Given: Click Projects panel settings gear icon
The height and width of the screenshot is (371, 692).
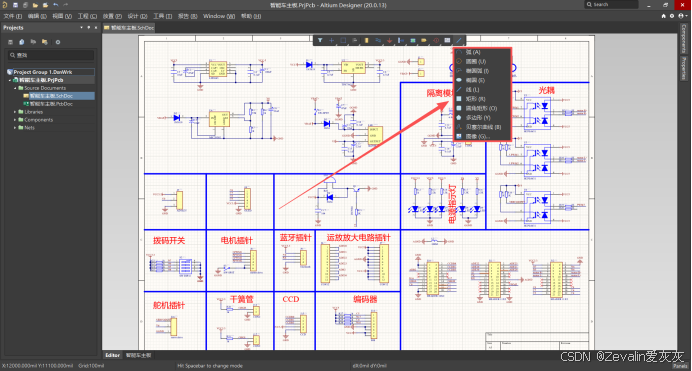Looking at the screenshot, I should coord(58,42).
